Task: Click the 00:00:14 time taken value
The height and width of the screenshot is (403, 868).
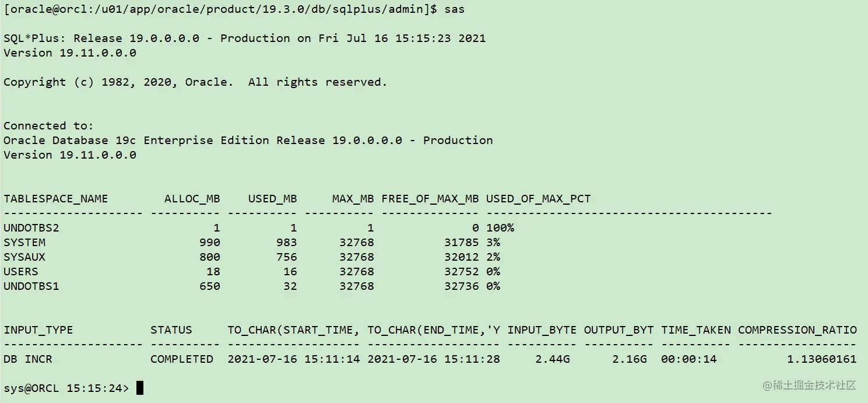Action: 689,359
